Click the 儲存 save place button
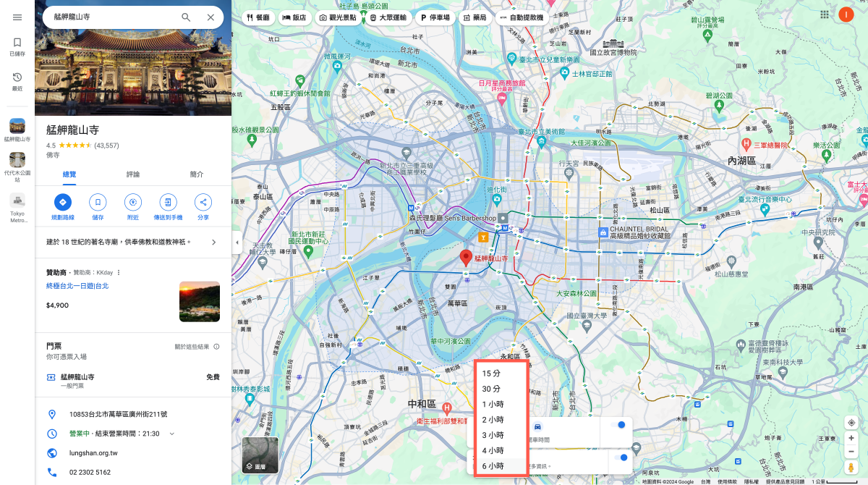Screen dimensions: 868x485 pyautogui.click(x=98, y=208)
